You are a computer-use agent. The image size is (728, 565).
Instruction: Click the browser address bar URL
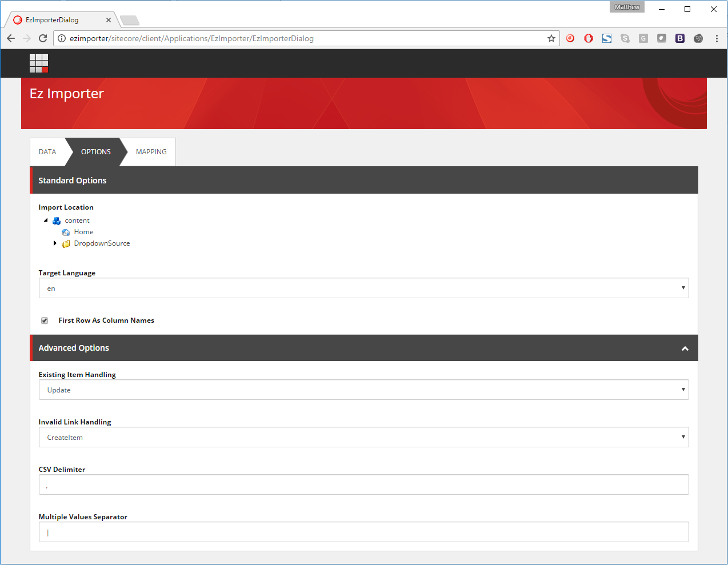click(191, 38)
